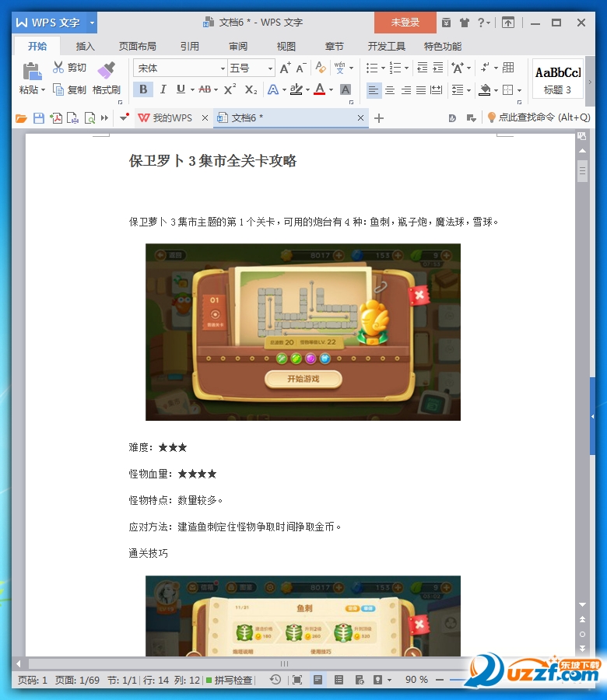Toggle align left
The height and width of the screenshot is (700, 607).
tap(373, 90)
